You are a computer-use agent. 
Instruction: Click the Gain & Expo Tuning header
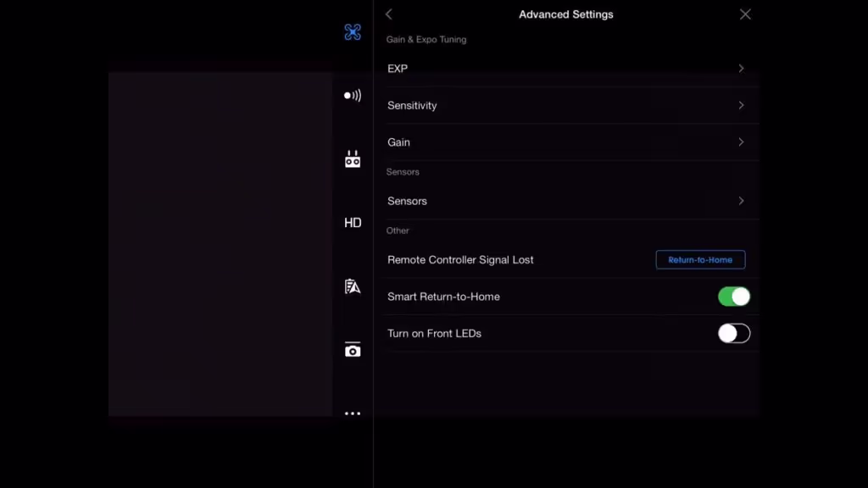426,40
